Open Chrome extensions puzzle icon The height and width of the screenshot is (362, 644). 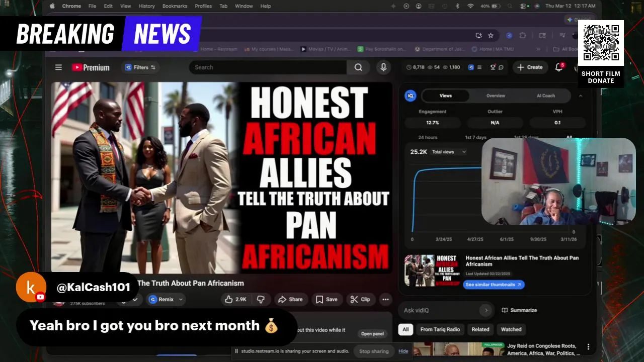(x=523, y=36)
